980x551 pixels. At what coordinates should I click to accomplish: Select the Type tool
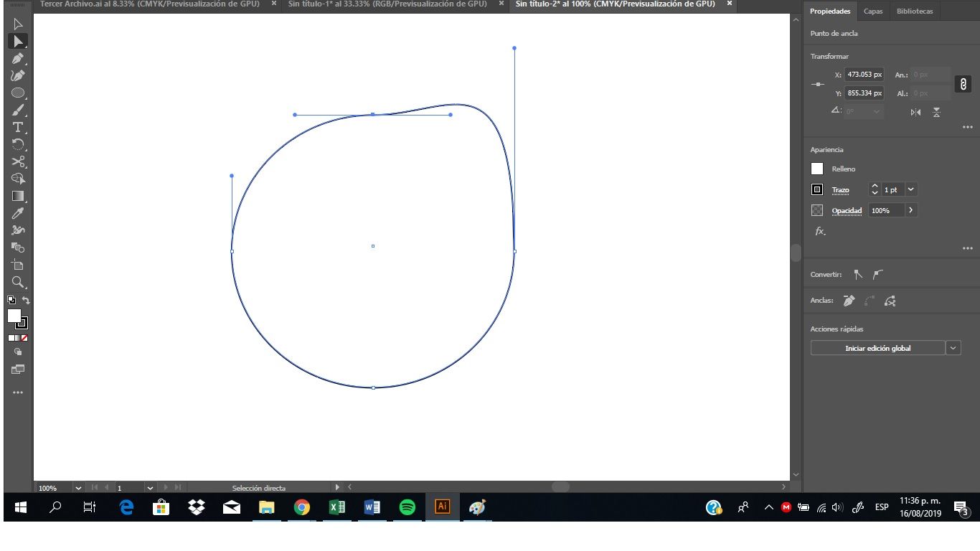click(18, 128)
